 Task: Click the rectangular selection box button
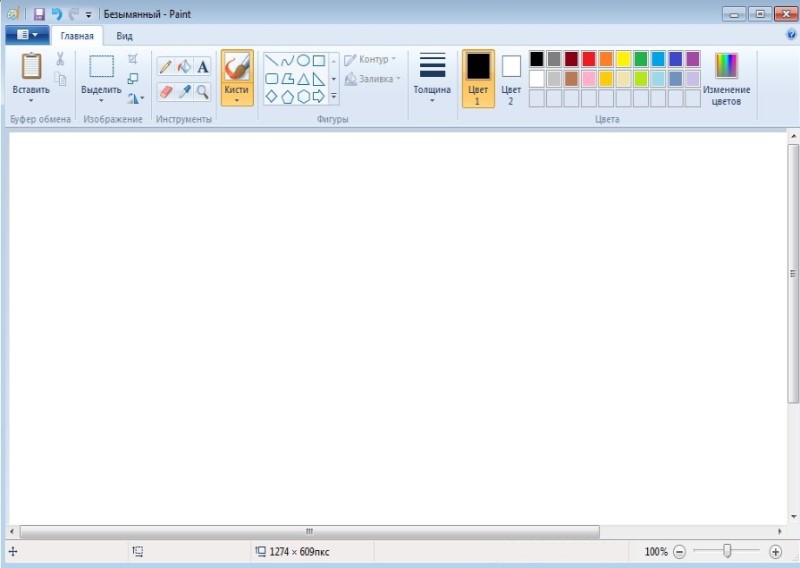102,67
